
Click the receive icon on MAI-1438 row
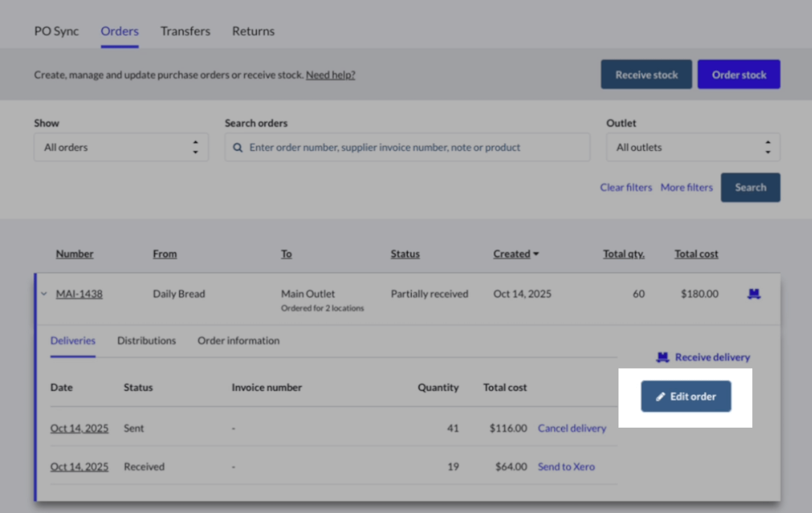click(x=753, y=294)
